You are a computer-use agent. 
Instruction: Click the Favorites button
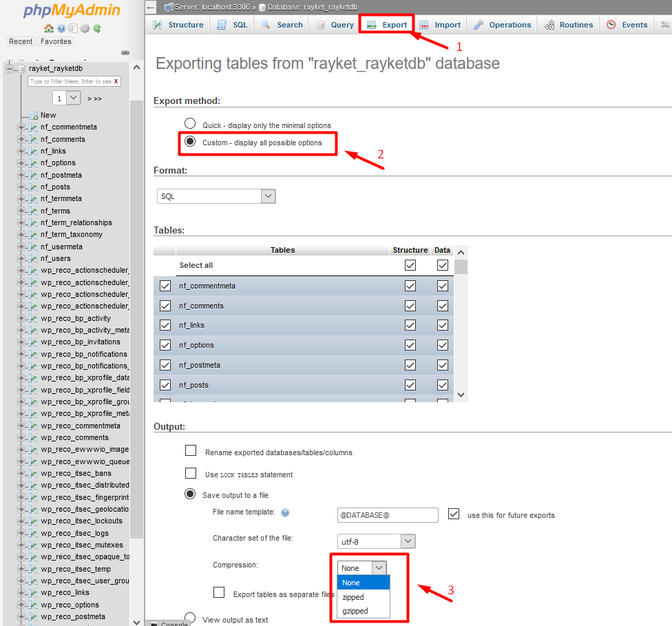[56, 41]
